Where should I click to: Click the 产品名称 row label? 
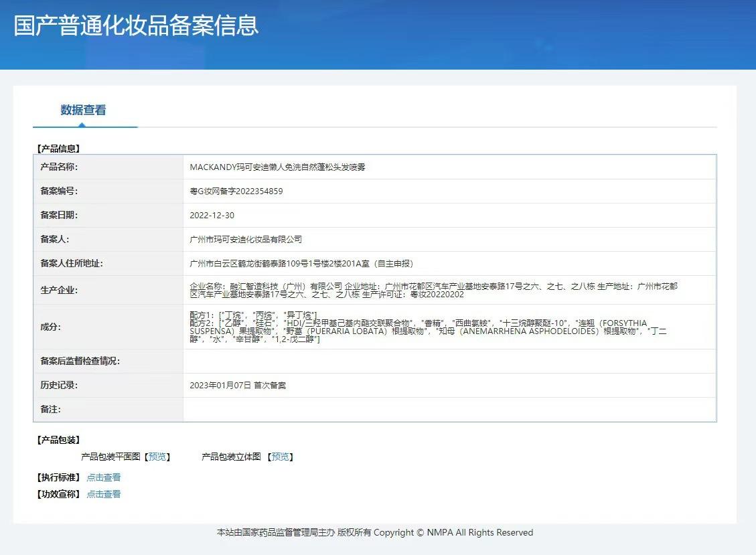point(59,167)
